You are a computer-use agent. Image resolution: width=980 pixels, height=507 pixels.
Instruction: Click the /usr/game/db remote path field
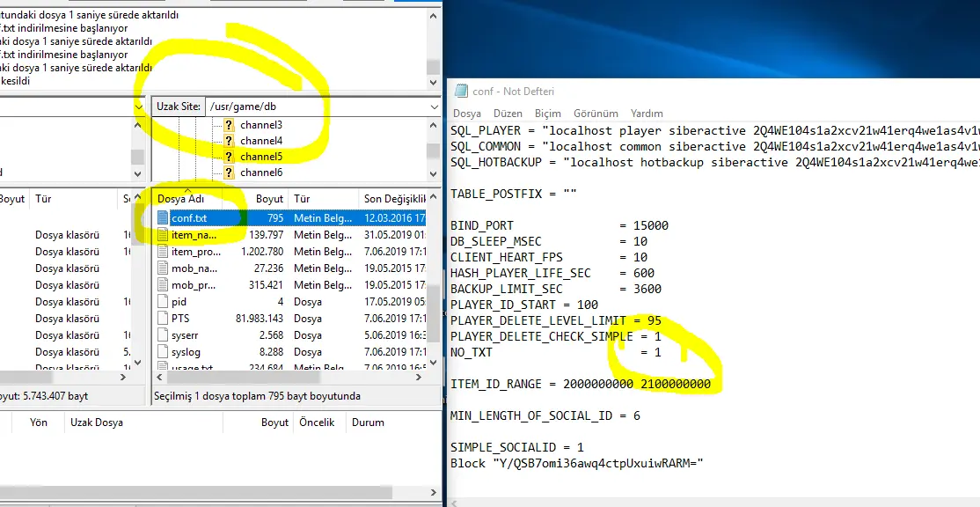click(x=315, y=107)
